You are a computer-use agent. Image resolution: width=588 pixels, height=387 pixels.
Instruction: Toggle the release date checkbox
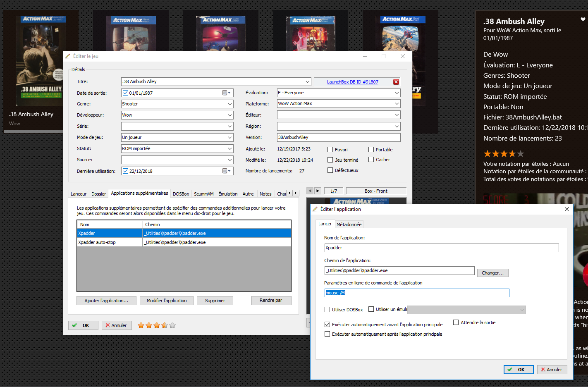pos(125,93)
